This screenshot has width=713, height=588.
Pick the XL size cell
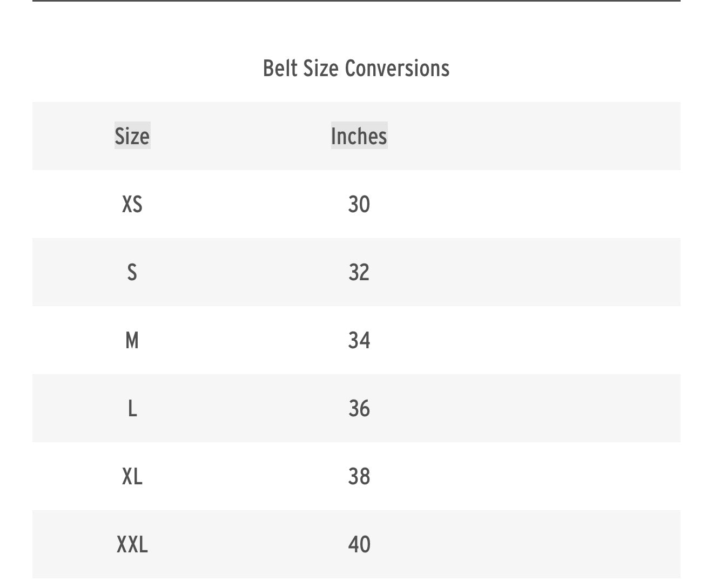[x=132, y=476]
